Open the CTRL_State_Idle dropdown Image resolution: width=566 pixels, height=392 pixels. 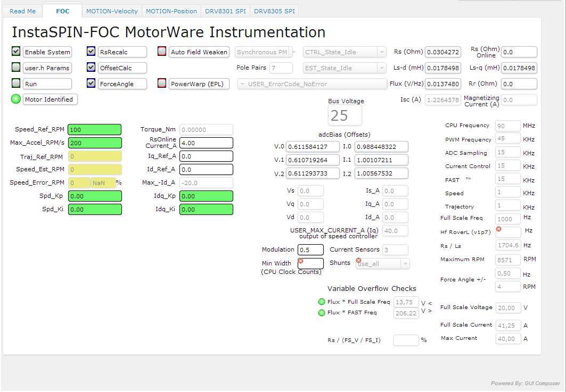[344, 52]
